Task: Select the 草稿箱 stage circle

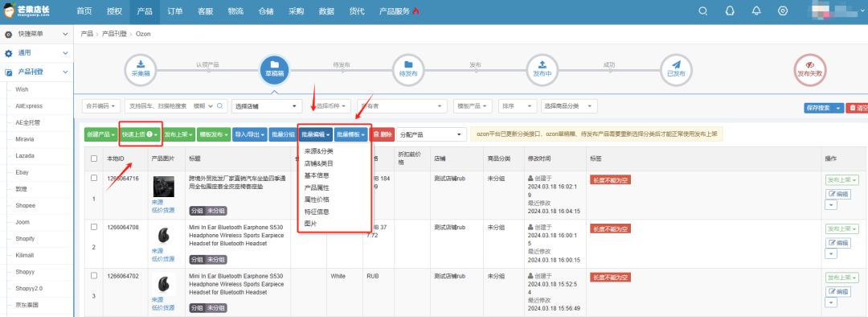Action: click(x=275, y=70)
